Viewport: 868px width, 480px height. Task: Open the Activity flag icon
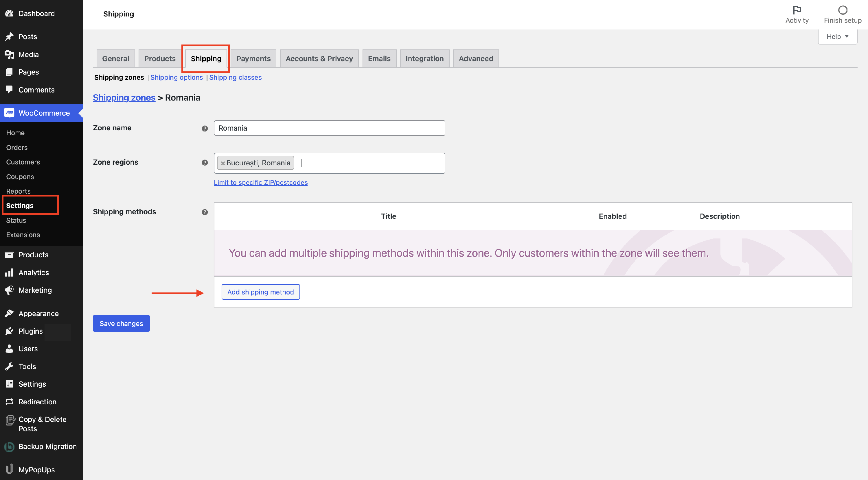click(797, 10)
